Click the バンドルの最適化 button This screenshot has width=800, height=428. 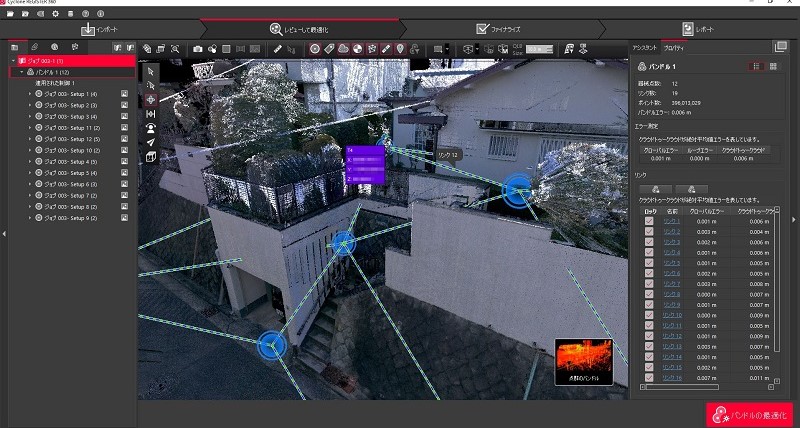tap(749, 414)
